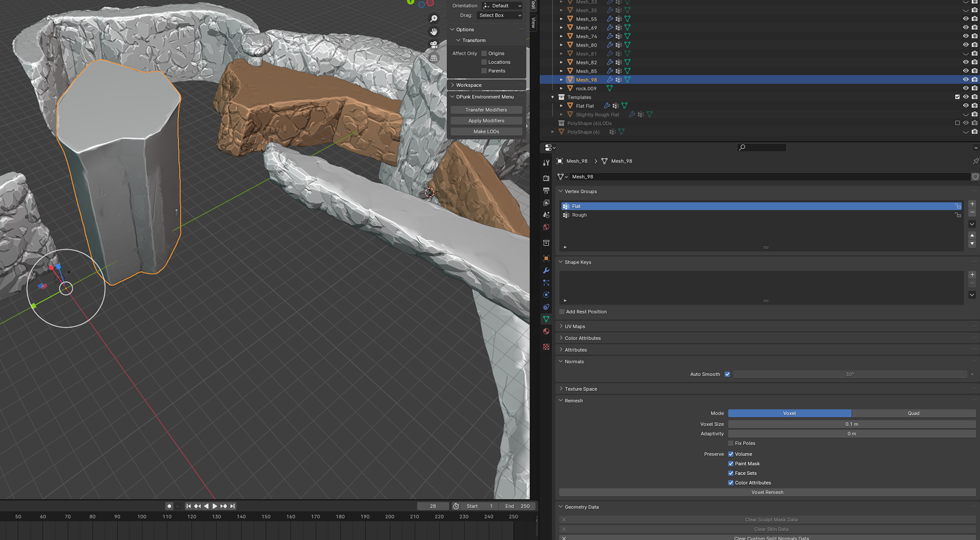Collapse the Vertex Groups panel

click(561, 191)
